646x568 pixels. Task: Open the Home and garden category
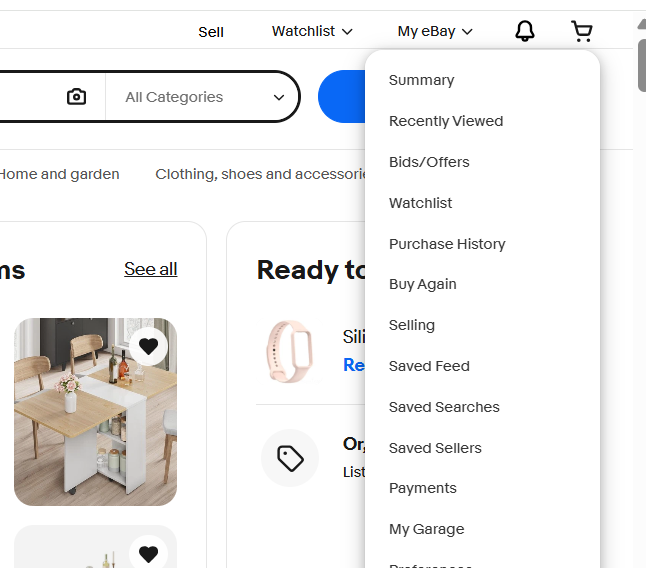tap(60, 174)
